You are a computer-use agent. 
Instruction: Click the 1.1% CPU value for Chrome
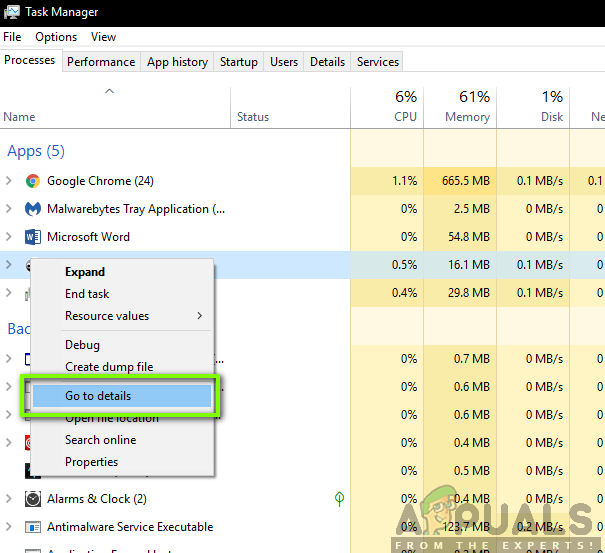coord(404,181)
